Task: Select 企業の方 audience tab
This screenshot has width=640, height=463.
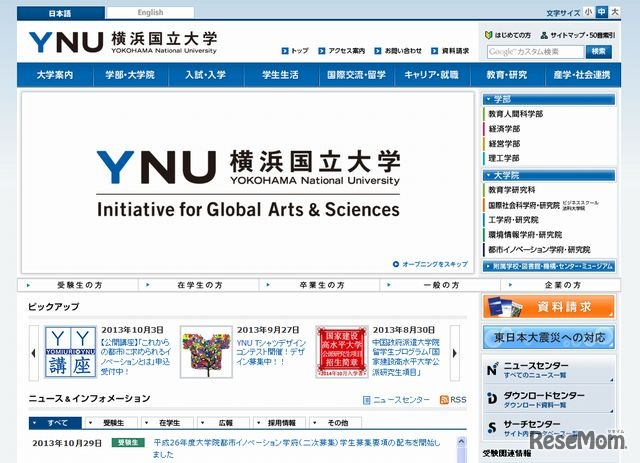Action: click(562, 285)
